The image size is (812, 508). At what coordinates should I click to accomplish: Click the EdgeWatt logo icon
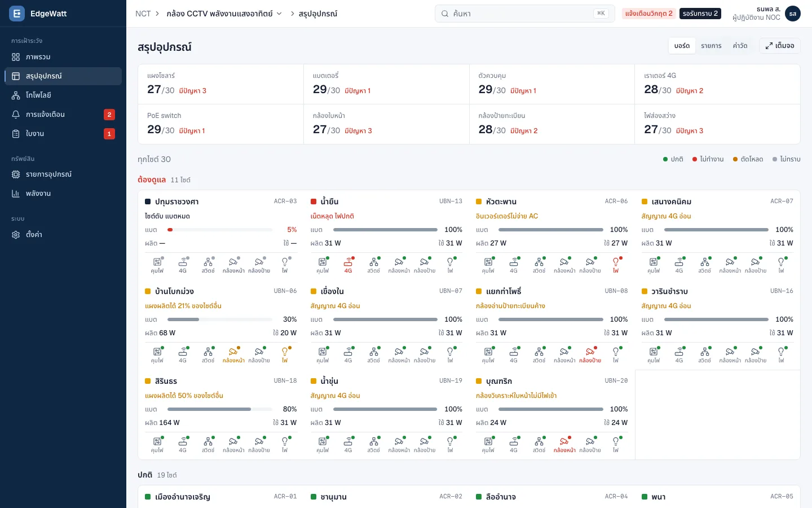(x=17, y=14)
